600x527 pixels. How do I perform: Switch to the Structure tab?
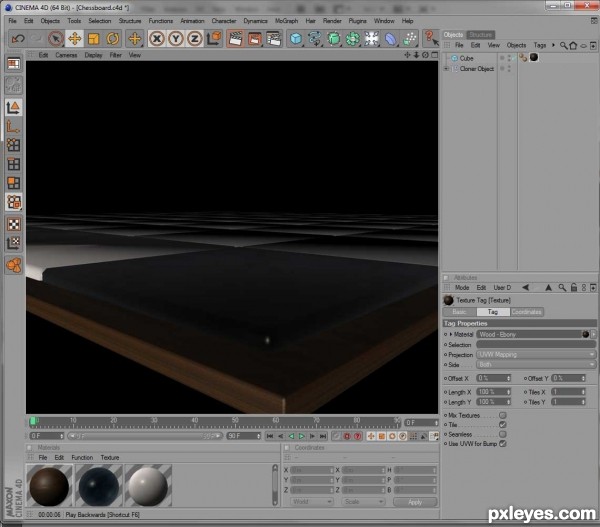(481, 35)
